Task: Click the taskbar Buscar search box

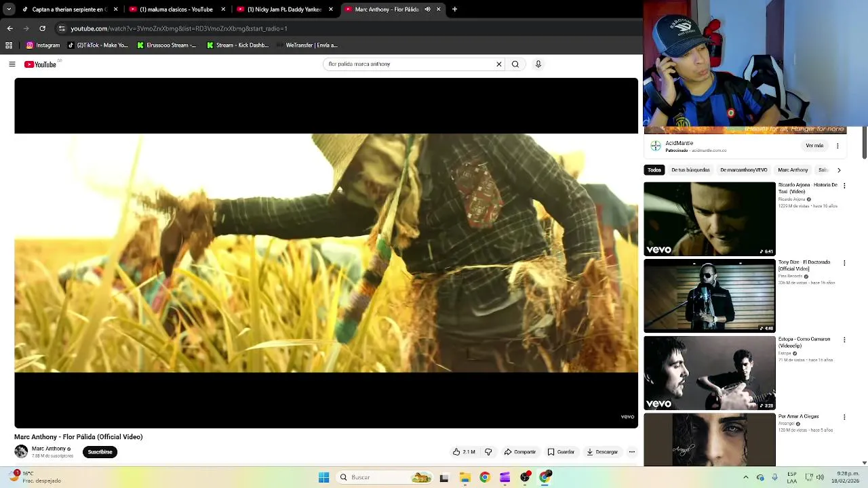Action: pos(385,477)
